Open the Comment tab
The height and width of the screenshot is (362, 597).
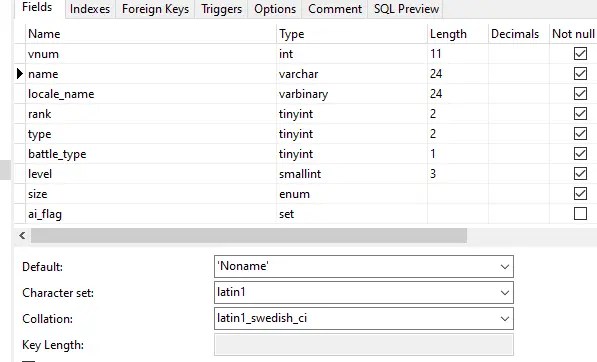pos(335,9)
